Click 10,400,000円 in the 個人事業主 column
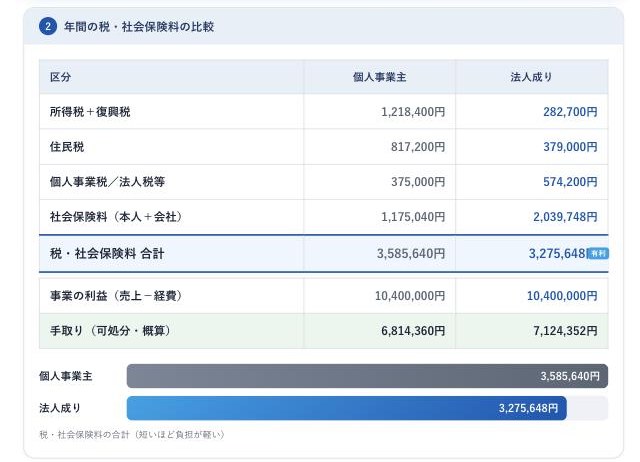Image resolution: width=640 pixels, height=462 pixels. click(x=410, y=296)
